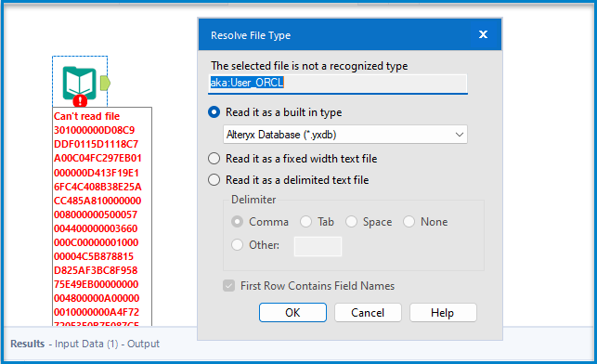Choose Space delimiter radio button
This screenshot has height=364, width=597.
(x=351, y=222)
